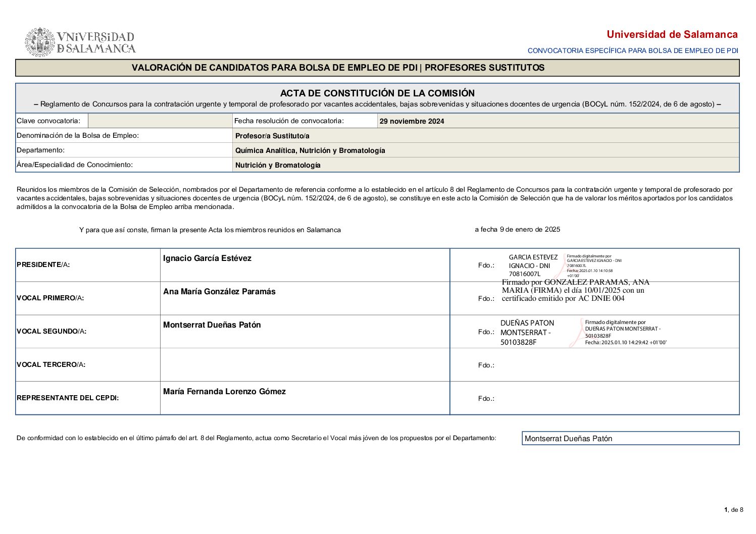This screenshot has height=534, width=756.
Task: Click the 'PRESIDENTE/A:' label
Action: (x=43, y=264)
